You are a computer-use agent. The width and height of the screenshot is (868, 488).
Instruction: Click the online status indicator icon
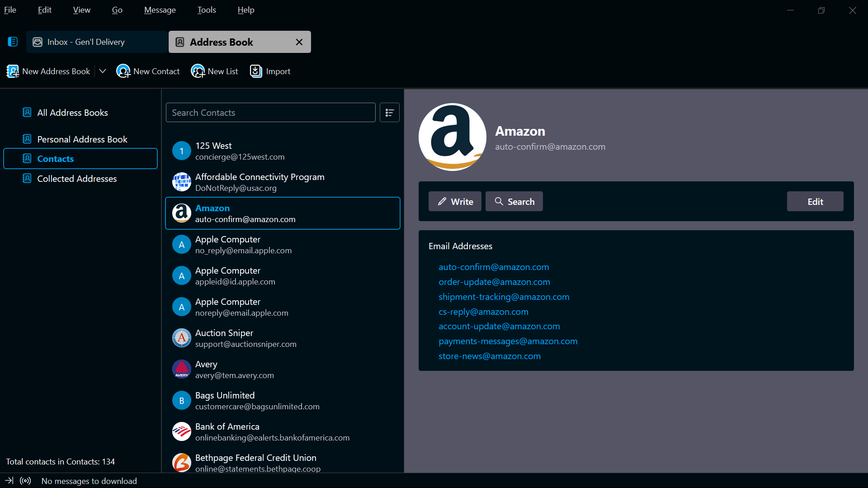pyautogui.click(x=25, y=481)
